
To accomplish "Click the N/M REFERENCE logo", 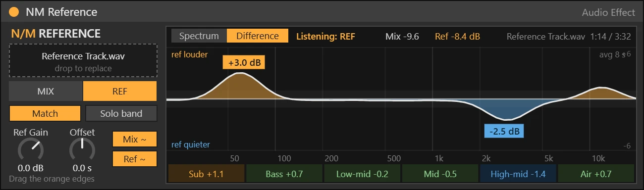I will point(55,34).
